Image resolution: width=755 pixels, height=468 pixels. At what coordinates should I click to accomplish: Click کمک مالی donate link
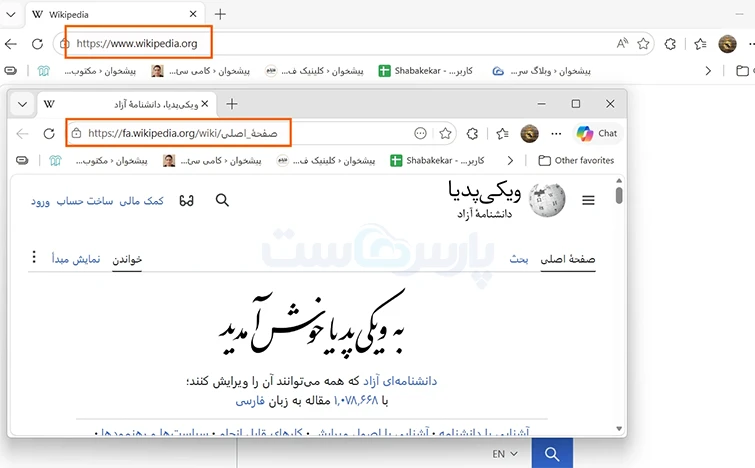coord(142,201)
